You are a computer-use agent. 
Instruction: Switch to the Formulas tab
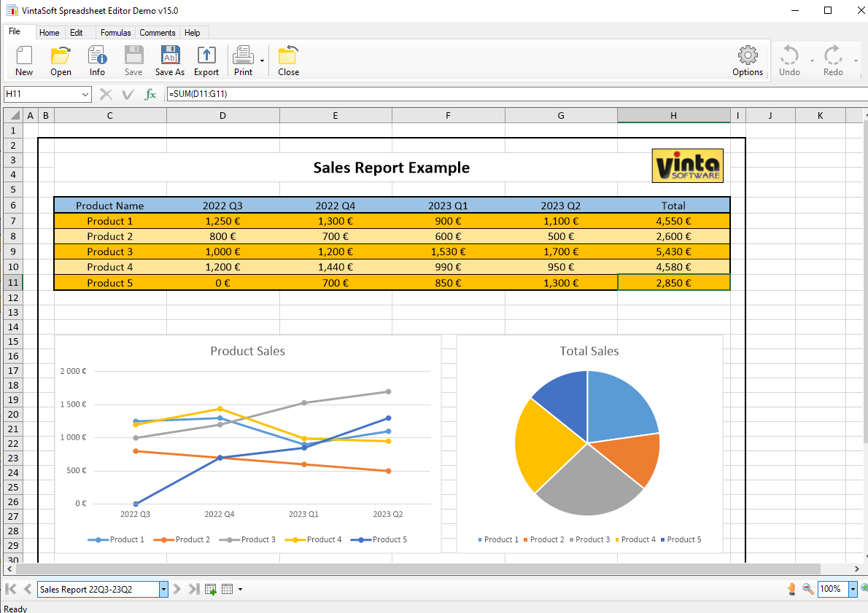[116, 33]
